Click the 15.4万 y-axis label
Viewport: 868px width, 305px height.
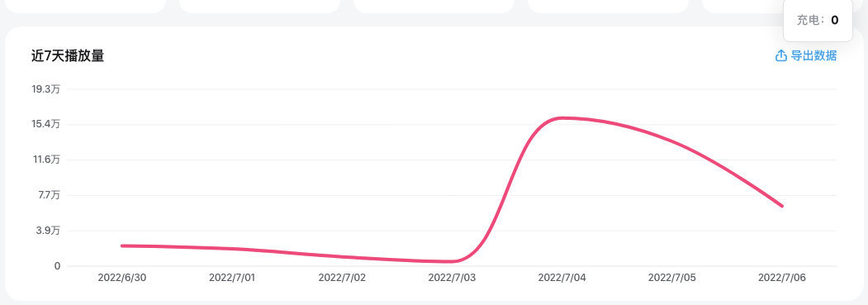point(46,124)
